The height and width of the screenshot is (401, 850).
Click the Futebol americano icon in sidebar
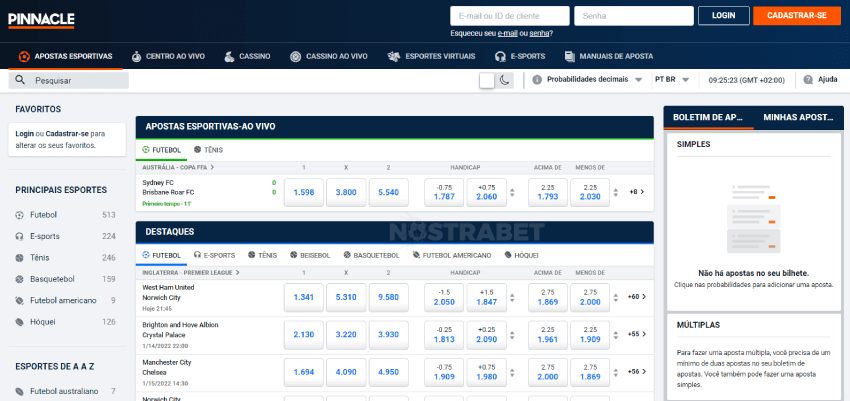click(x=20, y=300)
